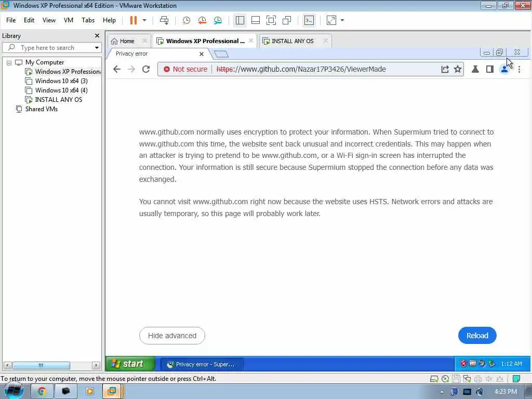Click the VMware Tools tray icon in XP
The height and width of the screenshot is (399, 532).
click(x=473, y=363)
